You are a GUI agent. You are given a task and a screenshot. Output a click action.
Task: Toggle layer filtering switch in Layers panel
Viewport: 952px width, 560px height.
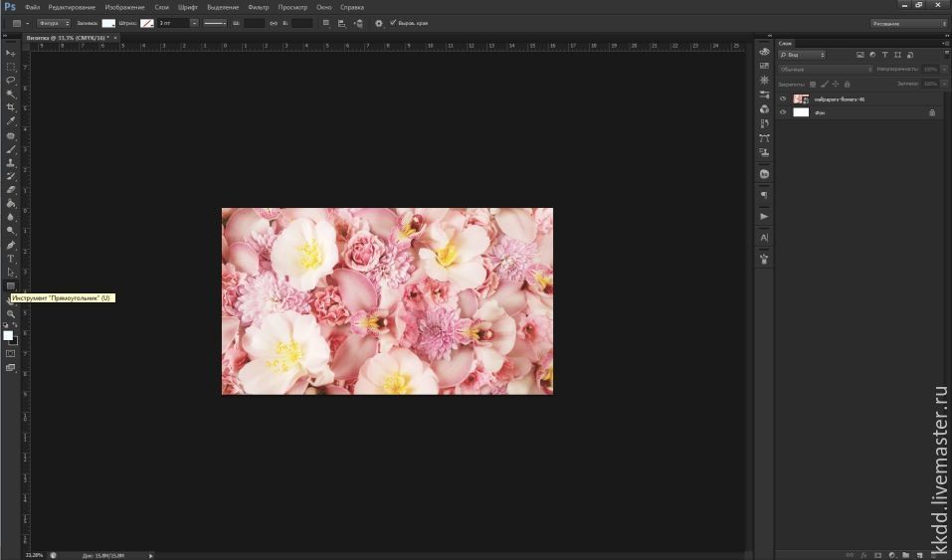945,55
